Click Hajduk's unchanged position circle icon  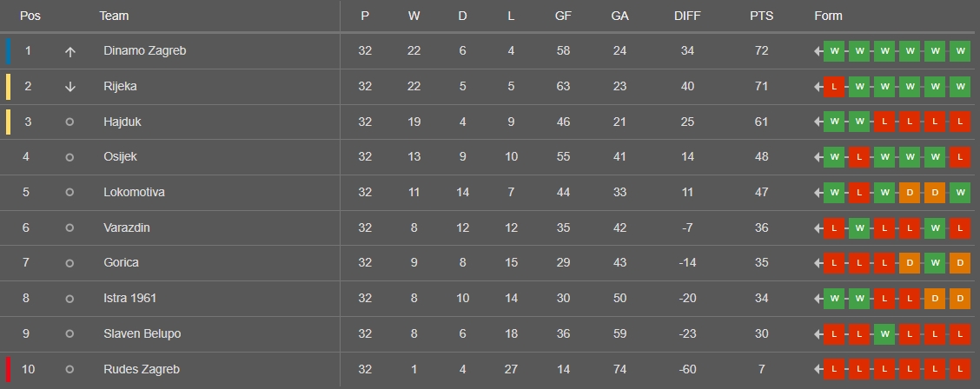coord(70,122)
